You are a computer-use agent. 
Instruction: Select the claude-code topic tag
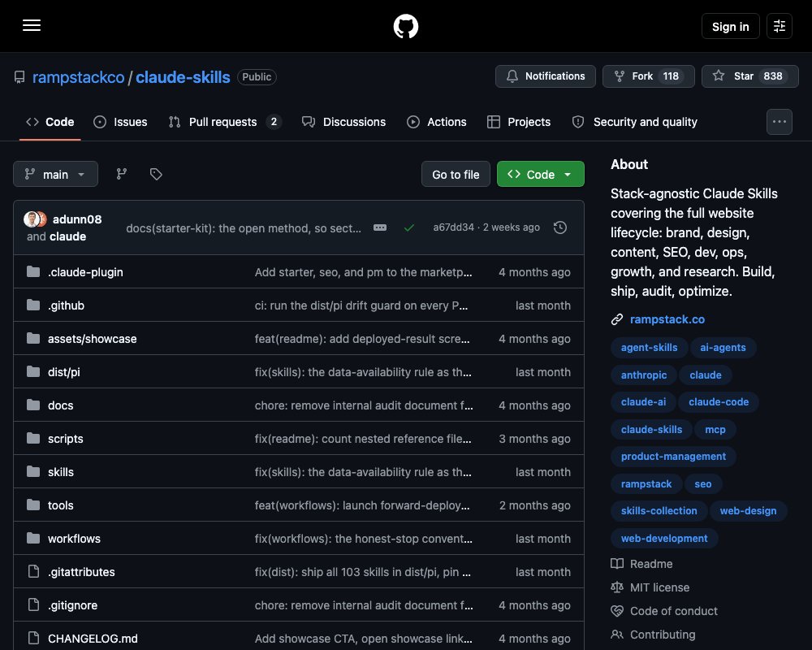point(719,401)
